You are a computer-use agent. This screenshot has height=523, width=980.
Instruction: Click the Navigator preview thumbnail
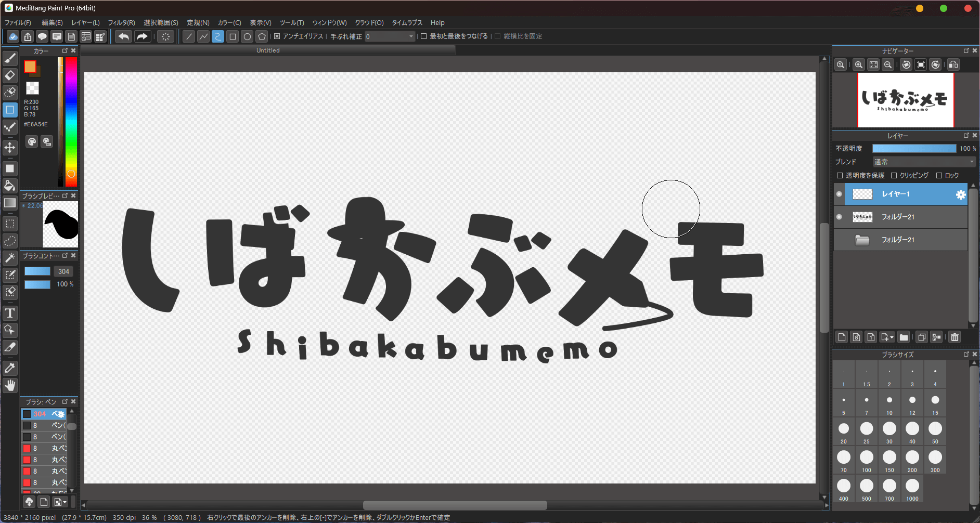click(906, 100)
